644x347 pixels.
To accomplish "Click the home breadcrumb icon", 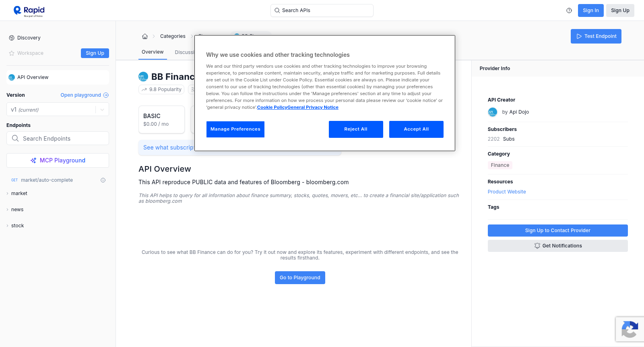I will pos(145,36).
